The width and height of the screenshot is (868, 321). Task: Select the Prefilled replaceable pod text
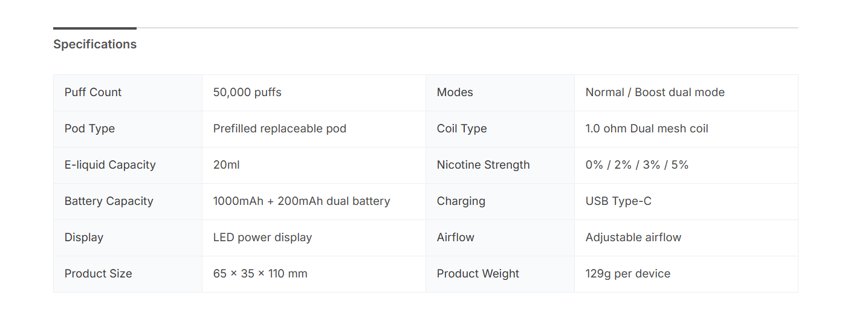(279, 129)
